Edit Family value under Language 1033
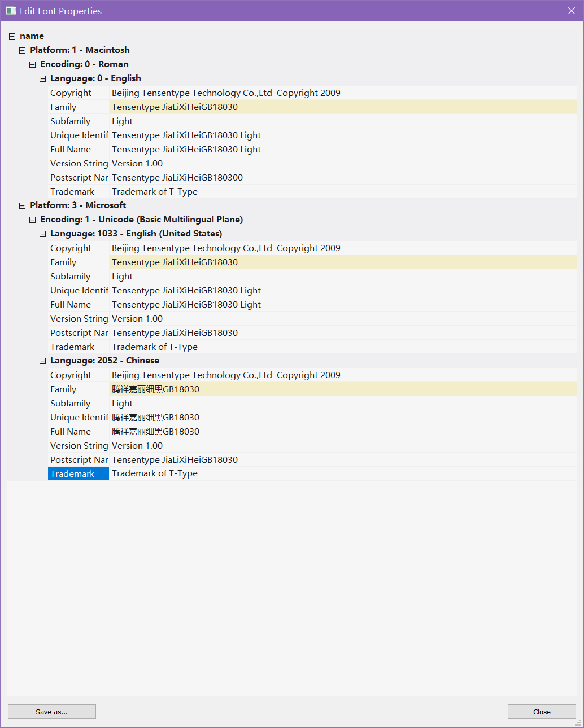The height and width of the screenshot is (728, 584). (343, 262)
